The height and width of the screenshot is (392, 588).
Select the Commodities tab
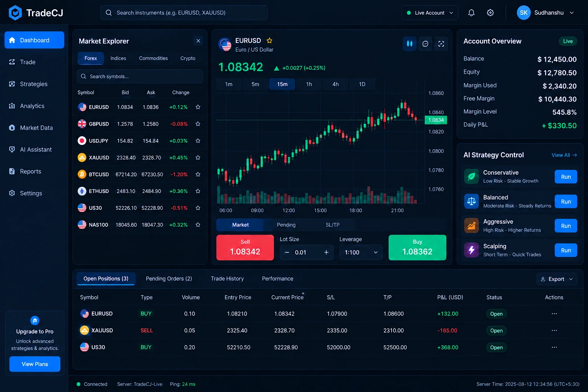click(x=154, y=58)
